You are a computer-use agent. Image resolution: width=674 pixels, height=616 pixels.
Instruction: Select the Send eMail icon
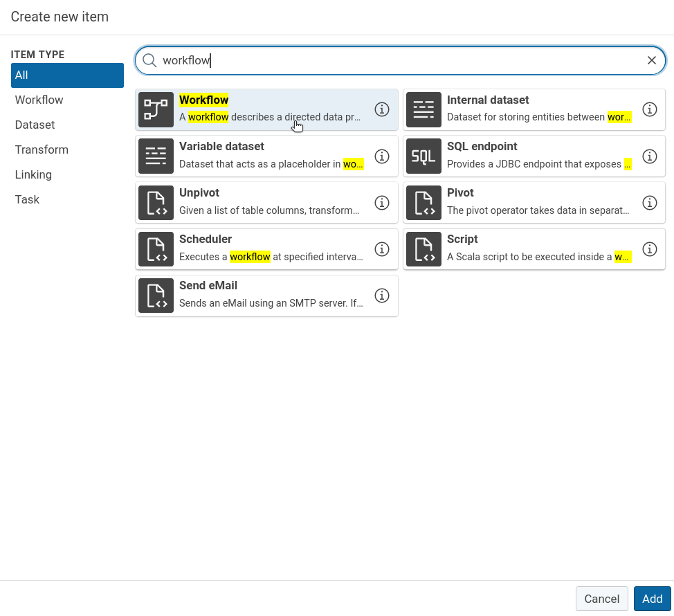pyautogui.click(x=156, y=295)
